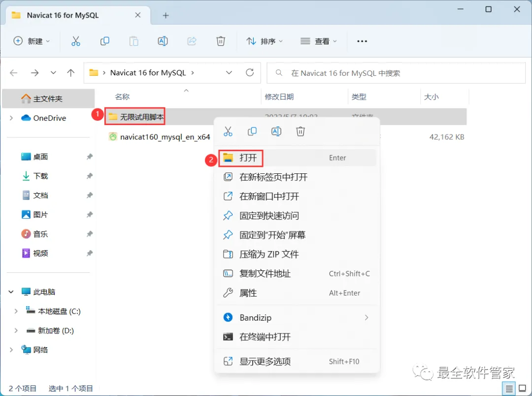Click the Paste icon in the toolbar
The width and height of the screenshot is (532, 396).
[133, 41]
